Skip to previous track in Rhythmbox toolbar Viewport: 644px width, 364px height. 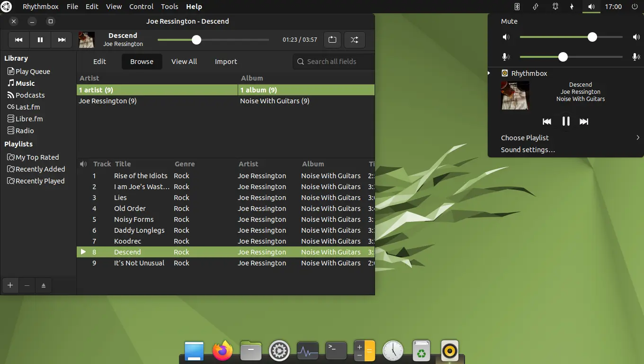18,40
